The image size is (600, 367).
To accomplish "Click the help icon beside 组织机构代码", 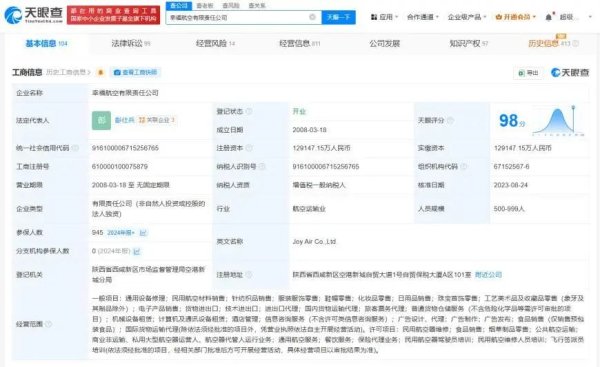I will 463,166.
